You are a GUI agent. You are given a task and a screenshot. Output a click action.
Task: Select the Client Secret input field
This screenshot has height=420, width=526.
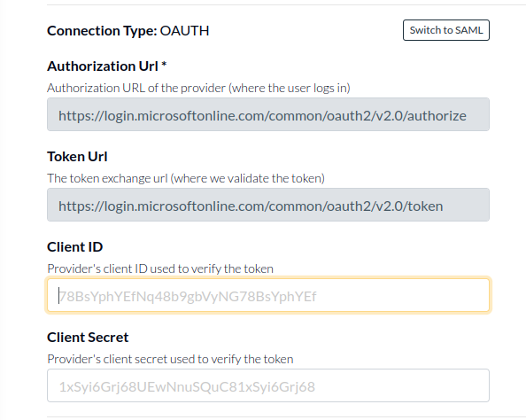268,385
